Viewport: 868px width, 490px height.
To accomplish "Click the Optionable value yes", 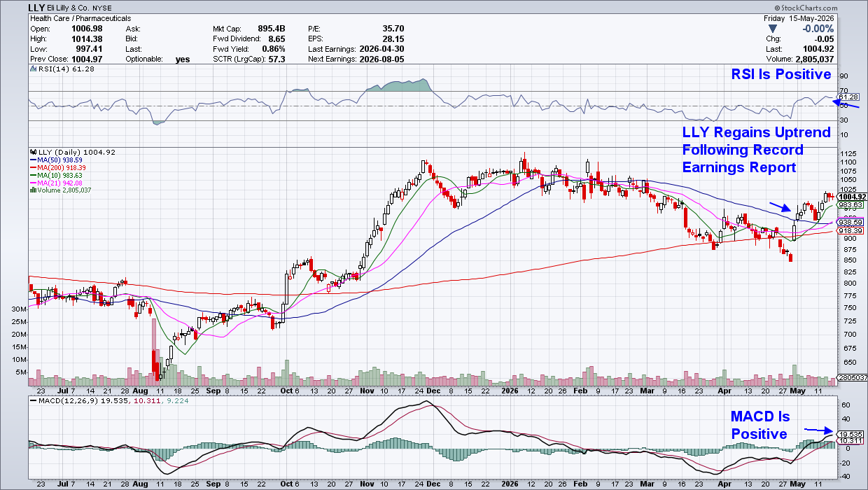I will pyautogui.click(x=183, y=59).
